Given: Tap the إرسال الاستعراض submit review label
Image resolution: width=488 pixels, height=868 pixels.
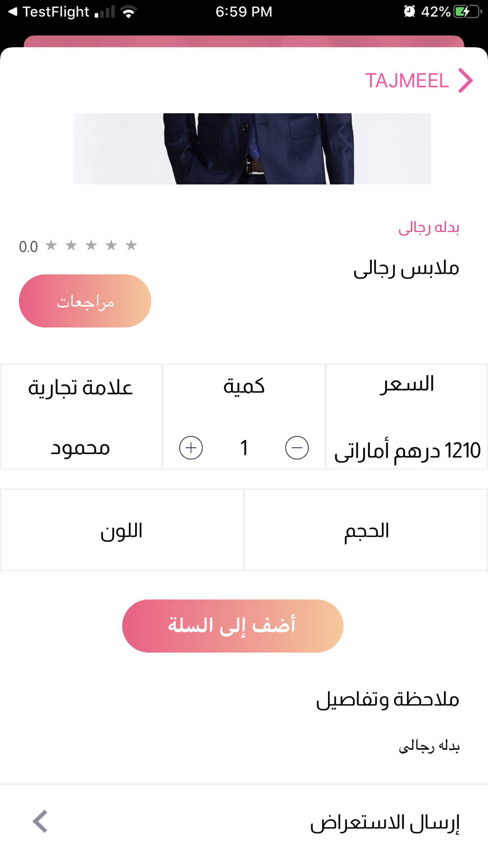Looking at the screenshot, I should tap(385, 823).
